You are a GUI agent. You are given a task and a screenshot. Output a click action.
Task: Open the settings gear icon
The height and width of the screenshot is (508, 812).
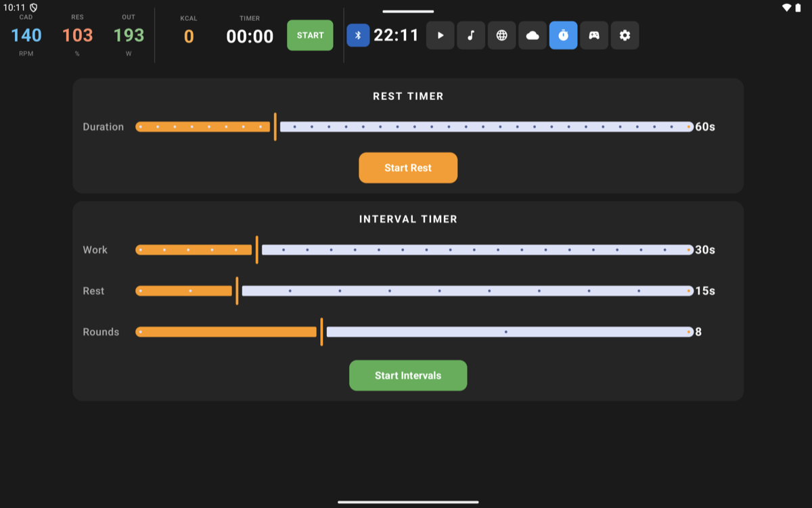pos(625,35)
